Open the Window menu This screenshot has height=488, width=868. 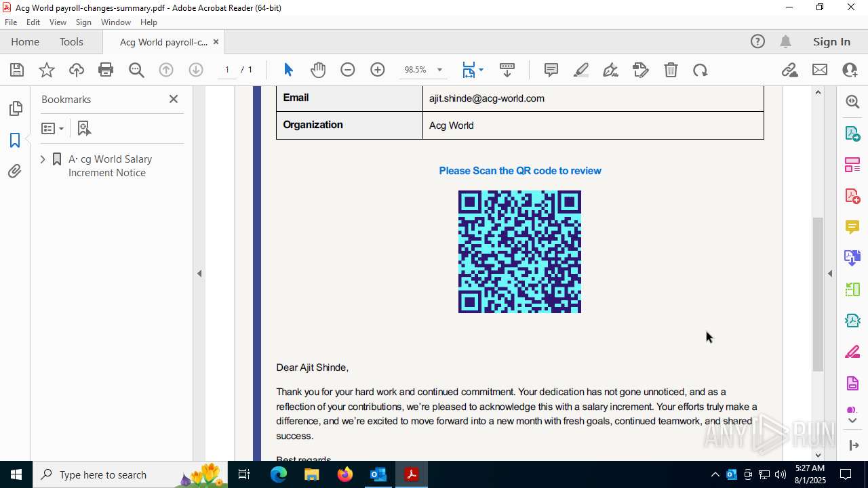(x=116, y=22)
